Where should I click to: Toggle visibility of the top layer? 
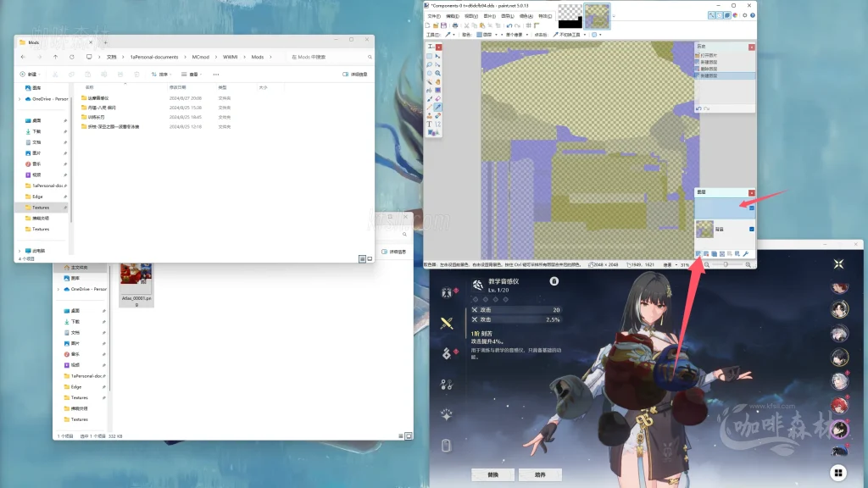click(x=752, y=207)
